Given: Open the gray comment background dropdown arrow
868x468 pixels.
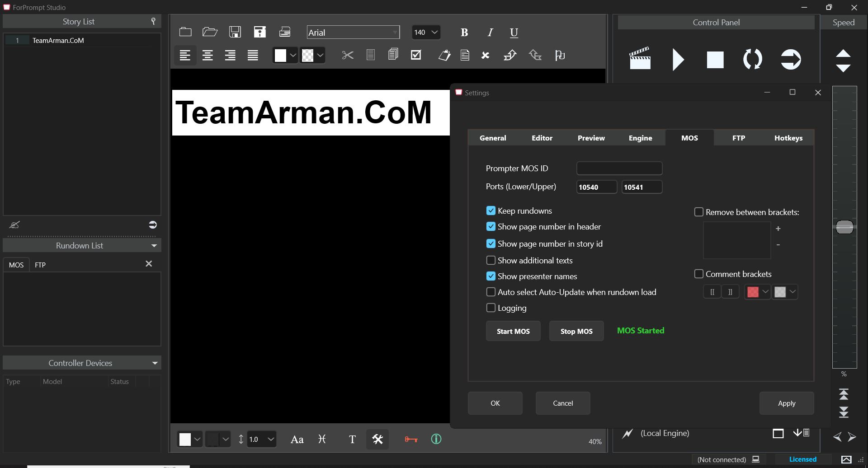Looking at the screenshot, I should click(792, 292).
